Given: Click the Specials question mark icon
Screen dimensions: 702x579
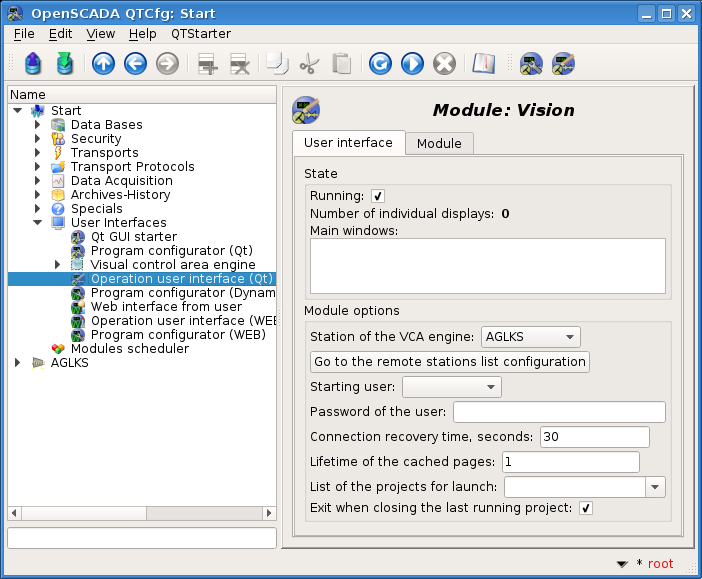Looking at the screenshot, I should [x=58, y=209].
